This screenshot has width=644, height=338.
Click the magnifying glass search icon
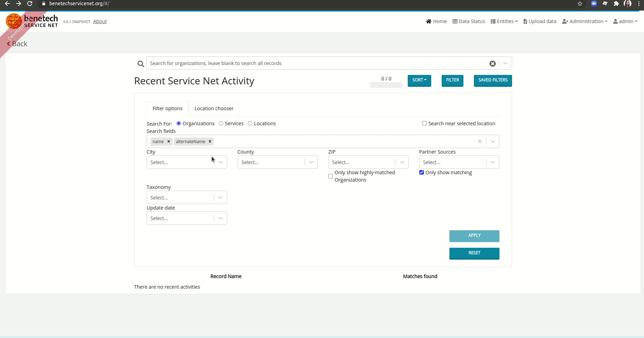pyautogui.click(x=141, y=64)
